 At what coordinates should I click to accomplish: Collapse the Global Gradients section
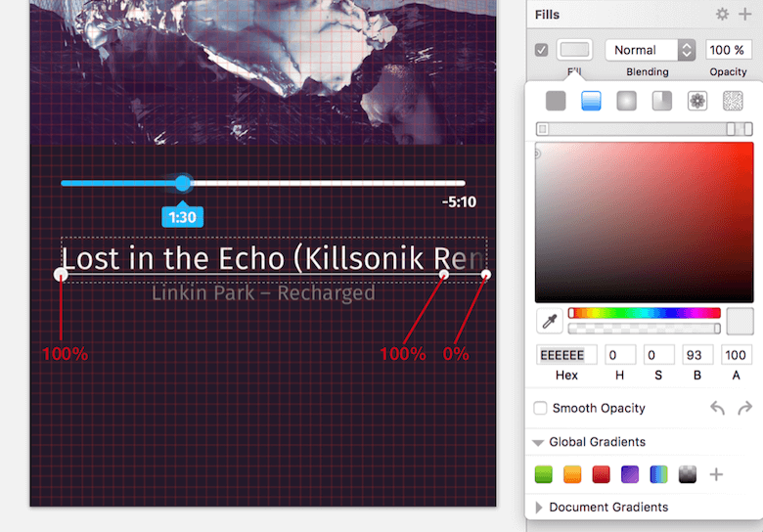[x=538, y=443]
